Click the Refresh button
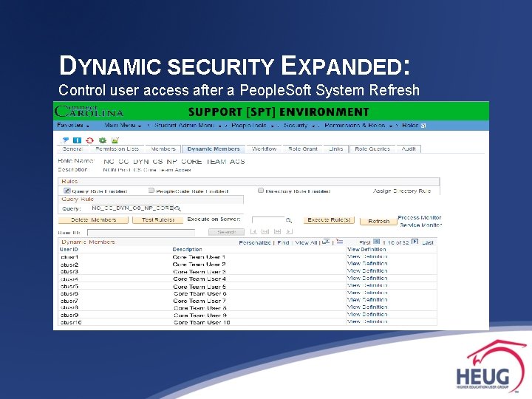This screenshot has height=399, width=532. (x=378, y=221)
